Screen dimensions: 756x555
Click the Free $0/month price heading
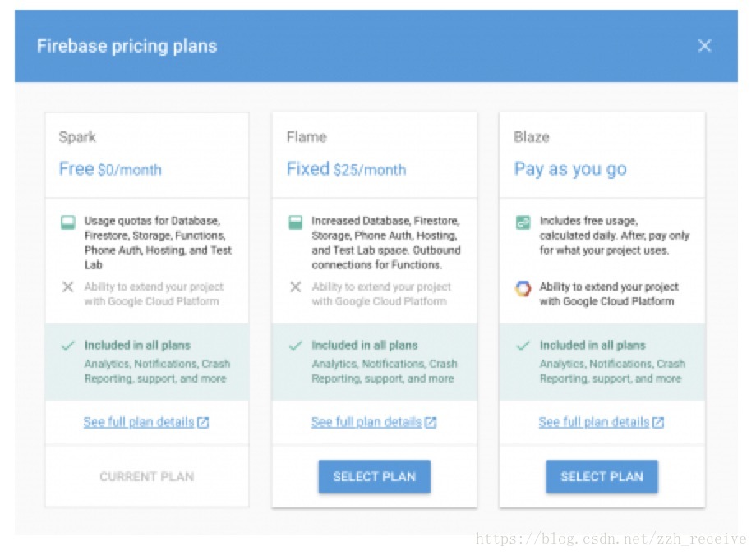click(110, 169)
